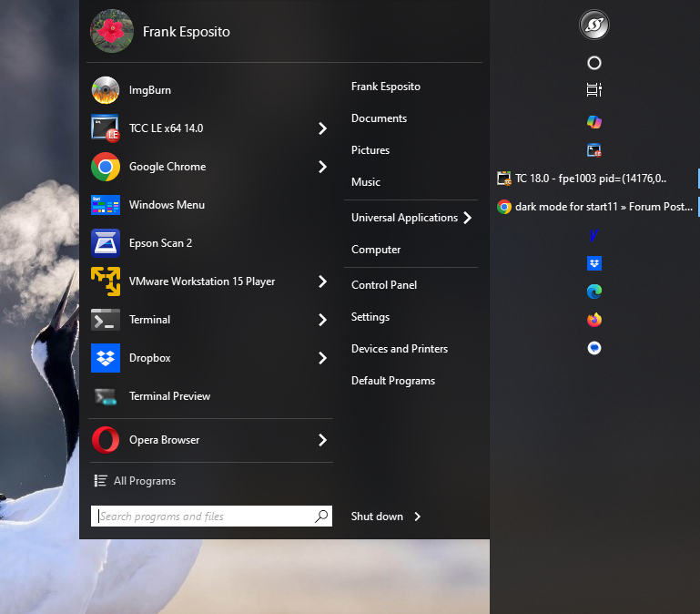Click the Start11 orb at taskbar top
The height and width of the screenshot is (614, 700).
click(594, 25)
